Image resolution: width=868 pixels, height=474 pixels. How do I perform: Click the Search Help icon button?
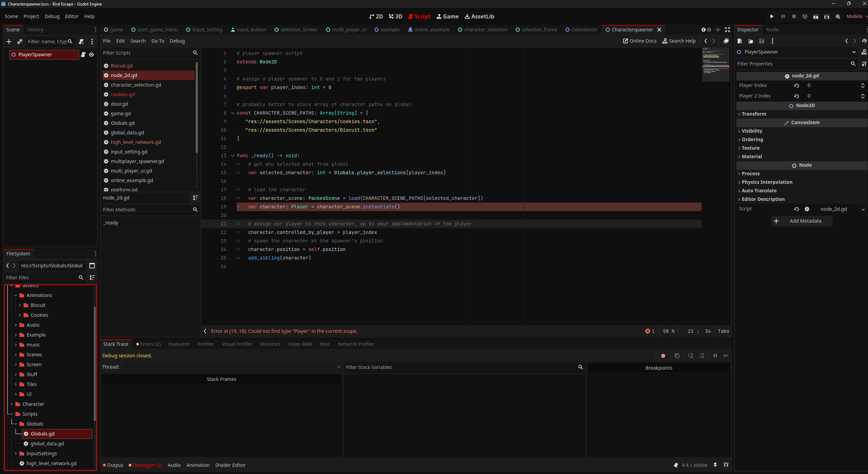point(679,41)
